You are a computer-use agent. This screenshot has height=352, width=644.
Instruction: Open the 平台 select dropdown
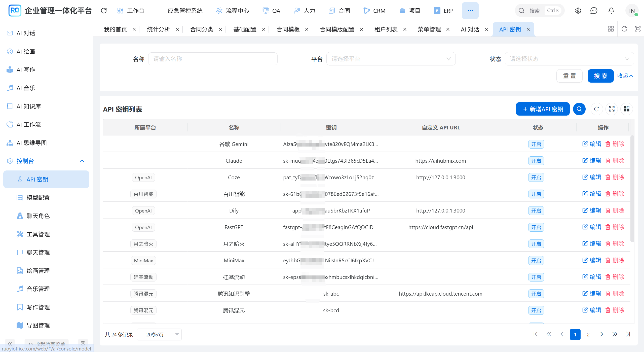391,59
